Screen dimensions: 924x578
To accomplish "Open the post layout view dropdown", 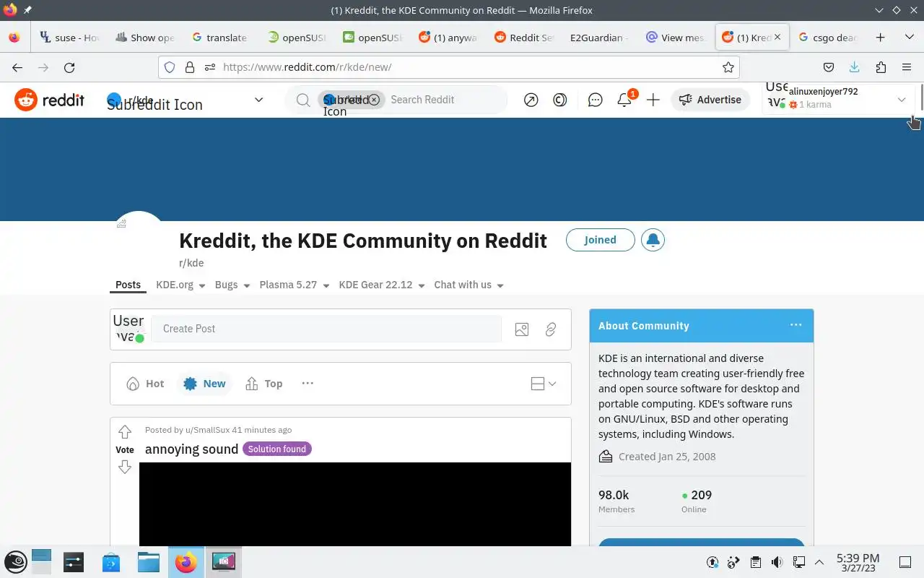I will click(544, 384).
